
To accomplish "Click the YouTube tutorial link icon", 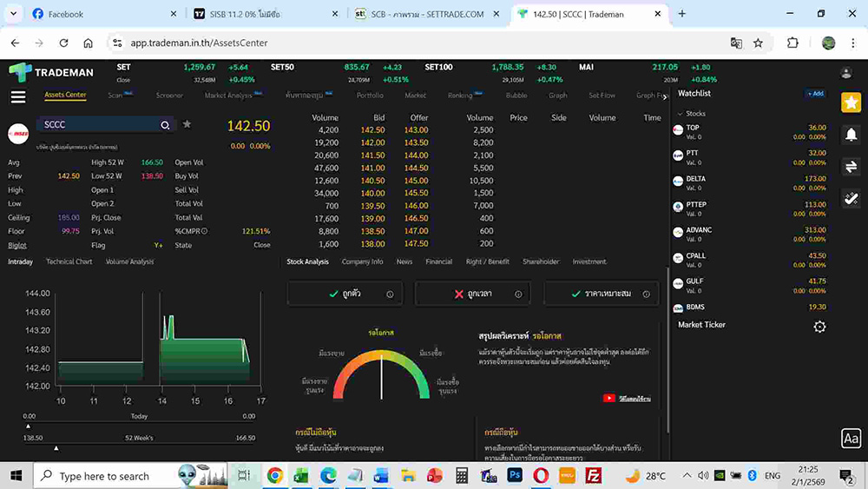I will (609, 399).
